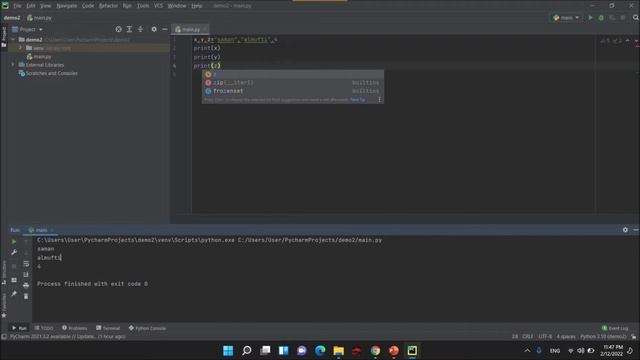Open the Edit menu
640x360 pixels.
31,6
